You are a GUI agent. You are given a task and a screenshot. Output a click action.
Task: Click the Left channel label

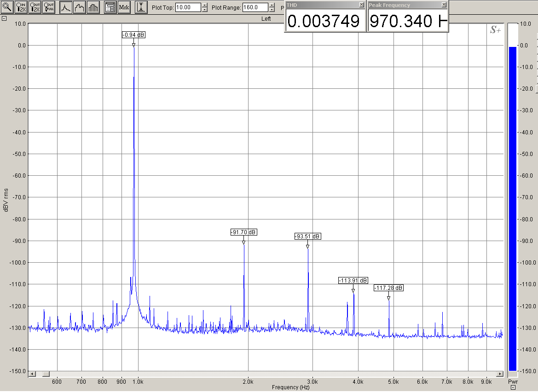(x=266, y=18)
